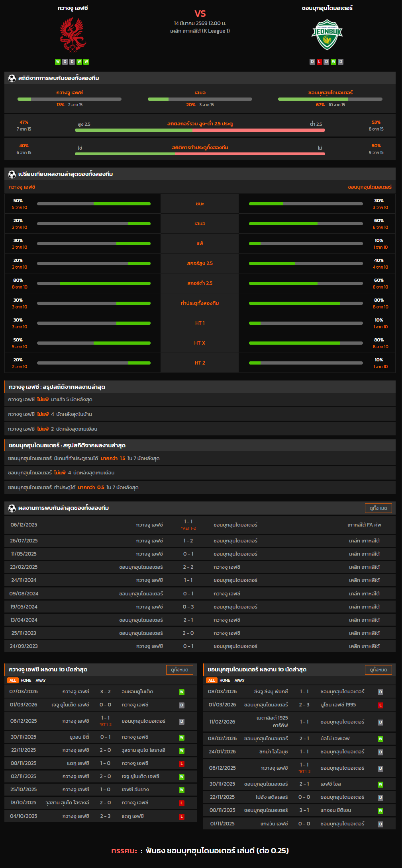Click the 06/12/2025 FA Cup match row
Viewport: 402px width, 868px height.
coord(200,525)
